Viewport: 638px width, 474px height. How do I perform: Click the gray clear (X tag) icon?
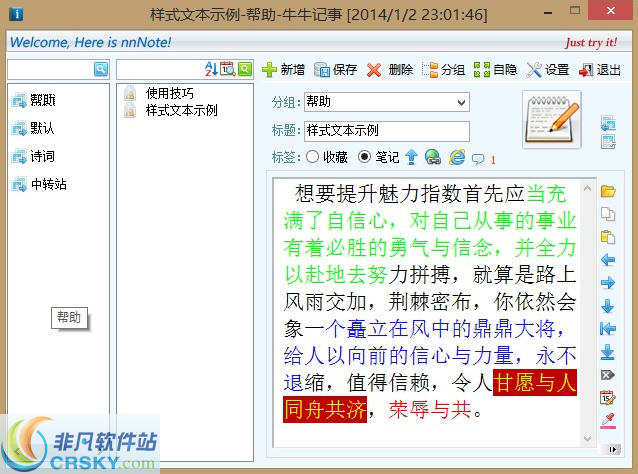tap(608, 375)
